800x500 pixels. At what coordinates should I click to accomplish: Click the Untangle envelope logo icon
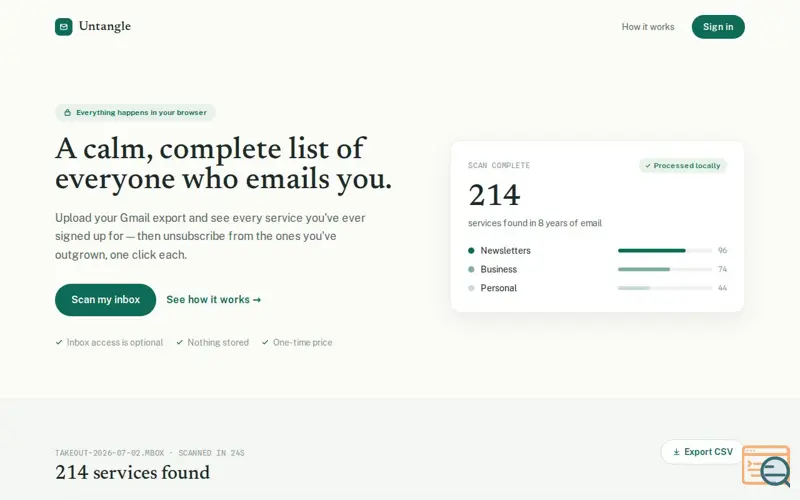tap(63, 27)
